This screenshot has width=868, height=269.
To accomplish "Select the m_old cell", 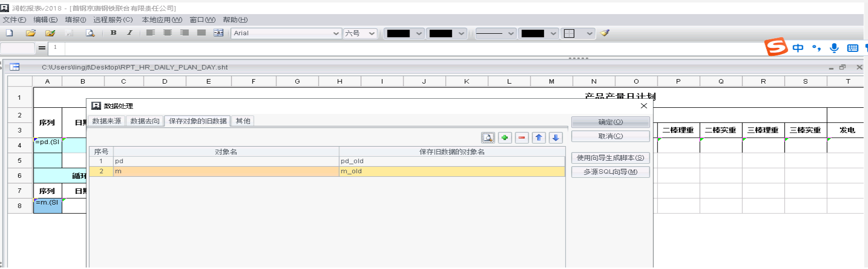I will pyautogui.click(x=452, y=171).
